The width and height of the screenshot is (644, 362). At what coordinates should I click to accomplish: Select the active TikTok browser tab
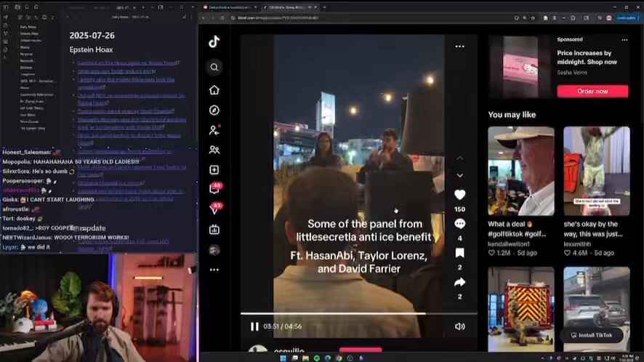289,7
